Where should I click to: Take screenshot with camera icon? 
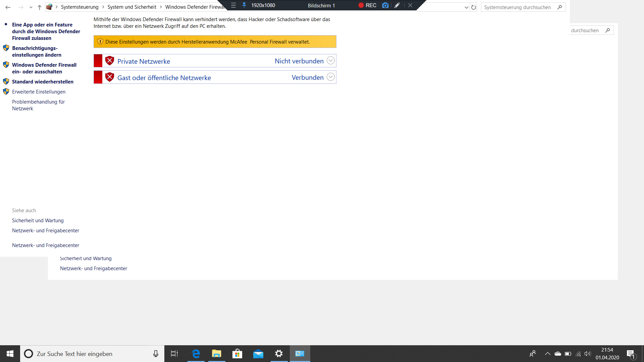pos(385,5)
